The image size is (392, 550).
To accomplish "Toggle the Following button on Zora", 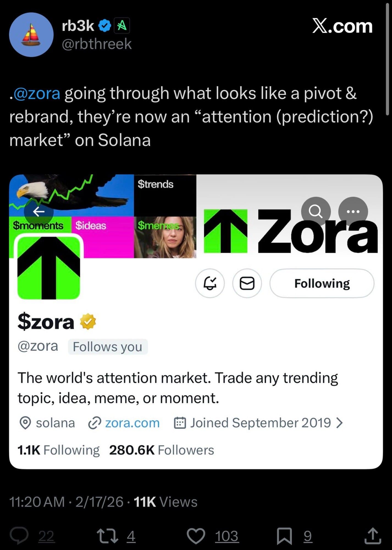I will pyautogui.click(x=322, y=283).
